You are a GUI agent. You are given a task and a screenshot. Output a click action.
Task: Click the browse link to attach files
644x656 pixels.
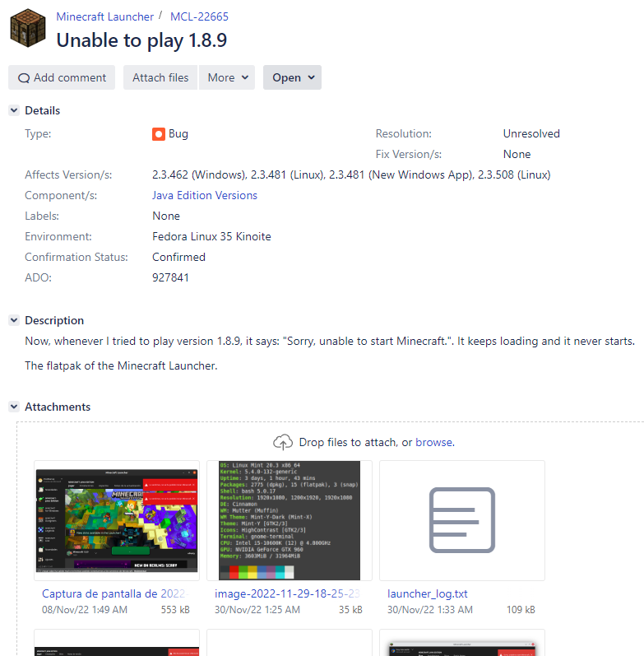pyautogui.click(x=434, y=442)
